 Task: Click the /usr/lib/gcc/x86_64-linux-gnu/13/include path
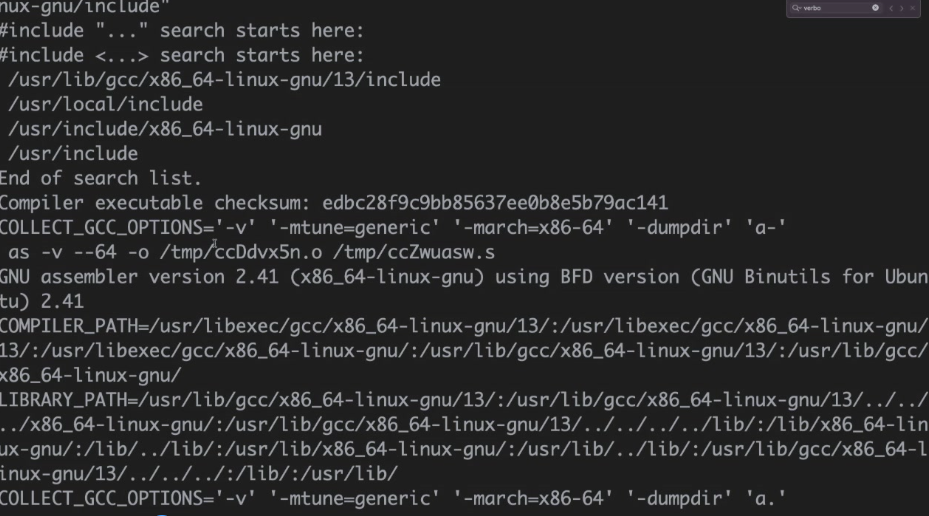(x=224, y=80)
